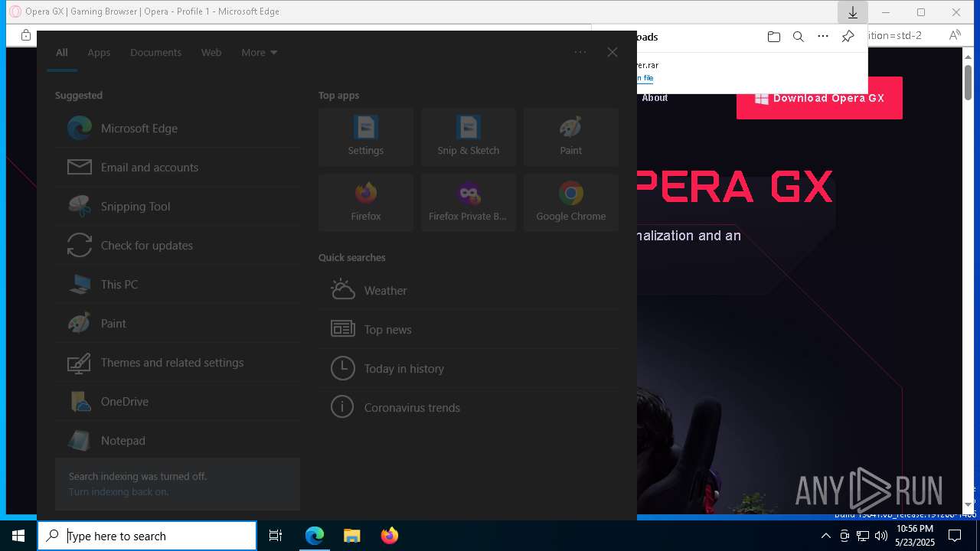Click Firefox icon on taskbar
Viewport: 980px width, 551px height.
389,536
